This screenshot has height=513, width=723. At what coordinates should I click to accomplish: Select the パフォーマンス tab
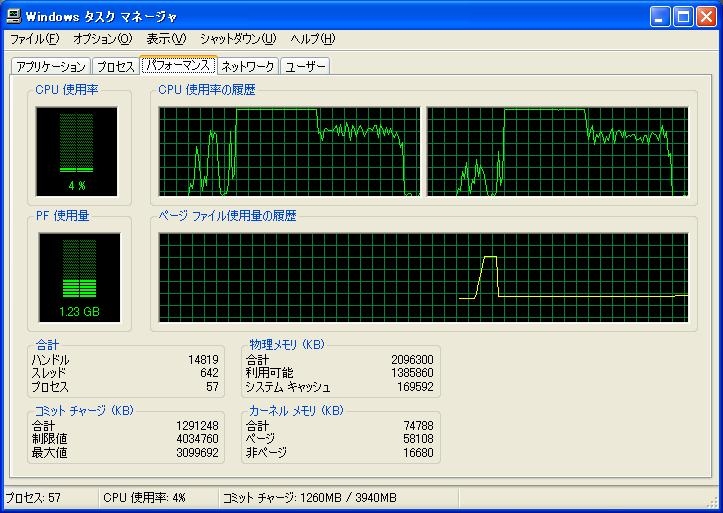[178, 65]
